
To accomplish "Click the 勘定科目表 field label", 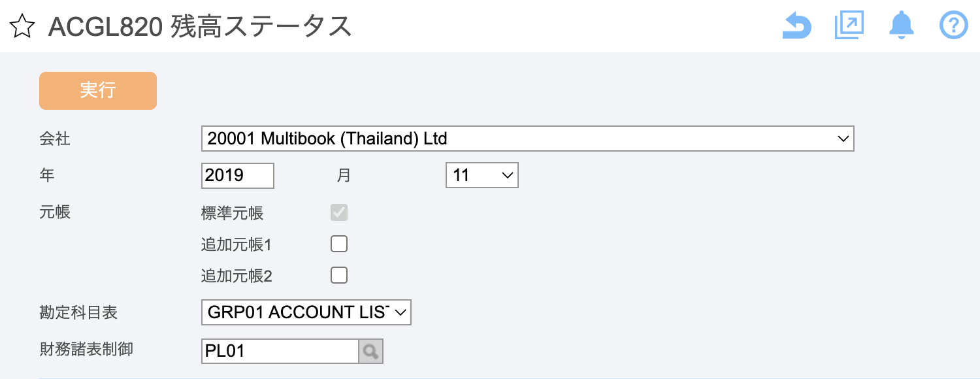I will [x=78, y=313].
